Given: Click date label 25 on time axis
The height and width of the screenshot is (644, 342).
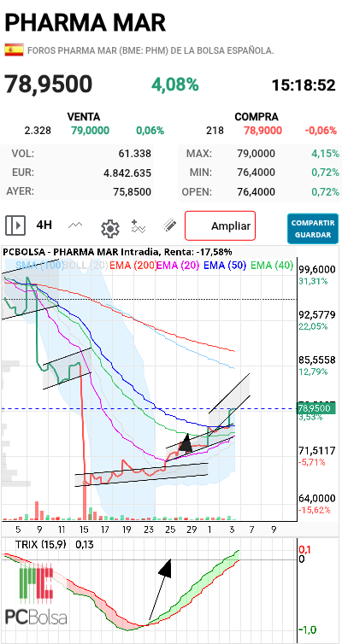Looking at the screenshot, I should (170, 529).
